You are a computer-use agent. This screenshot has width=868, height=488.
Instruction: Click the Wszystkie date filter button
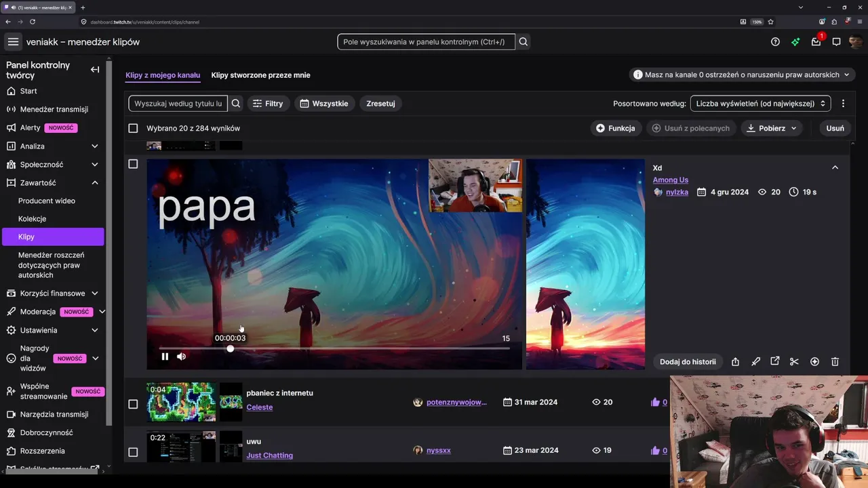coord(324,104)
